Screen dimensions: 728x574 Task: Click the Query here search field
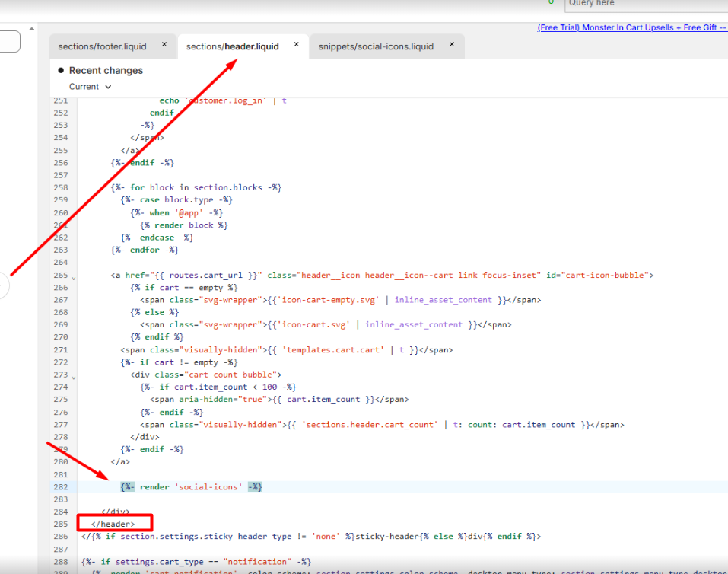647,4
